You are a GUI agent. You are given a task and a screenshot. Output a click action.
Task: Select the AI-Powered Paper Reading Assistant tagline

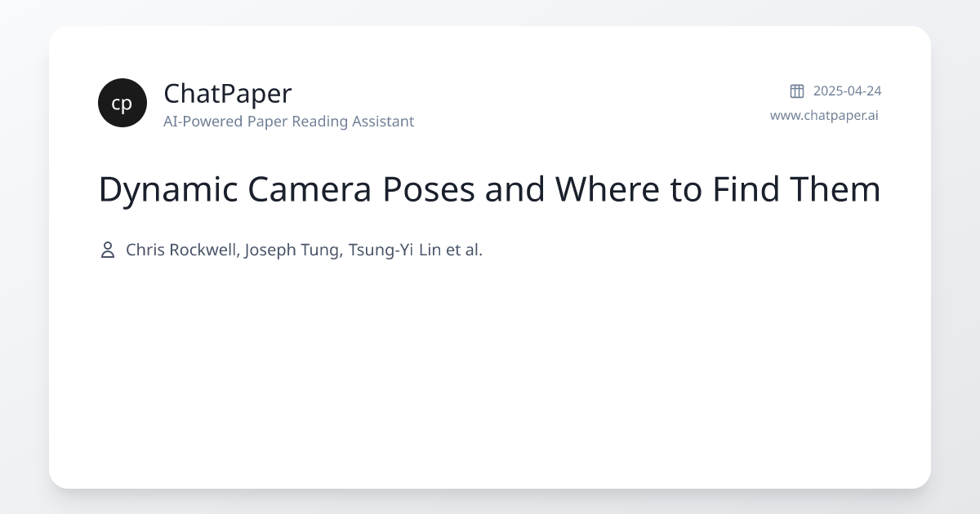(288, 122)
